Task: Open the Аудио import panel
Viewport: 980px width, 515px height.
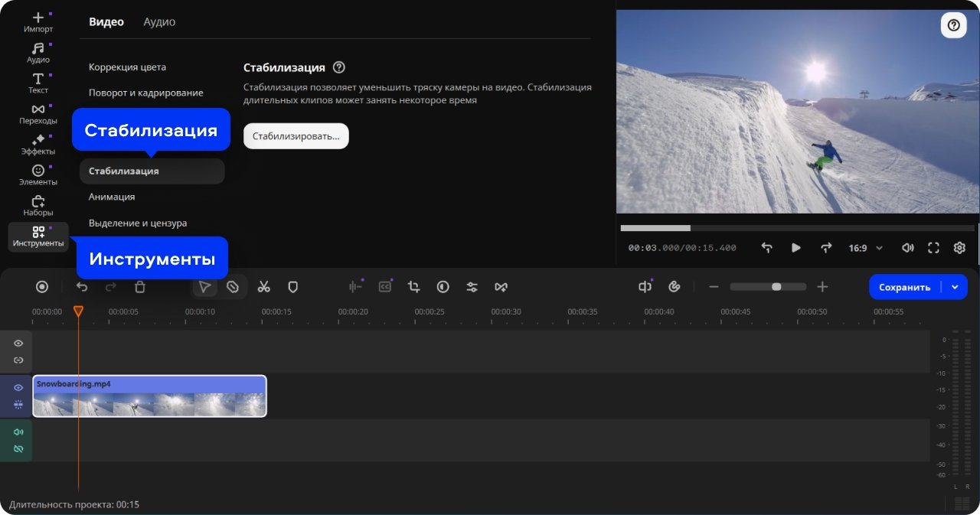Action: pos(38,52)
